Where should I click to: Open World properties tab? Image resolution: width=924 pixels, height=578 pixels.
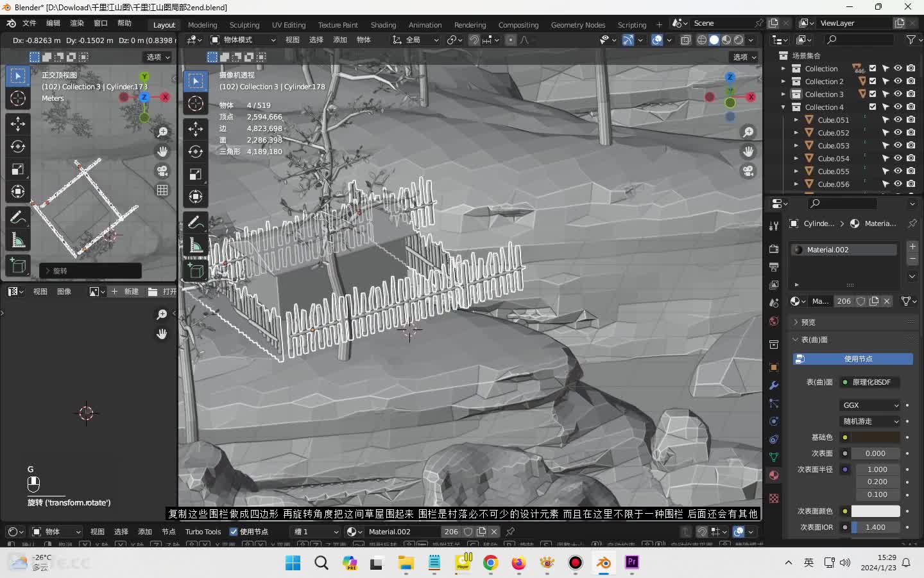(x=774, y=321)
